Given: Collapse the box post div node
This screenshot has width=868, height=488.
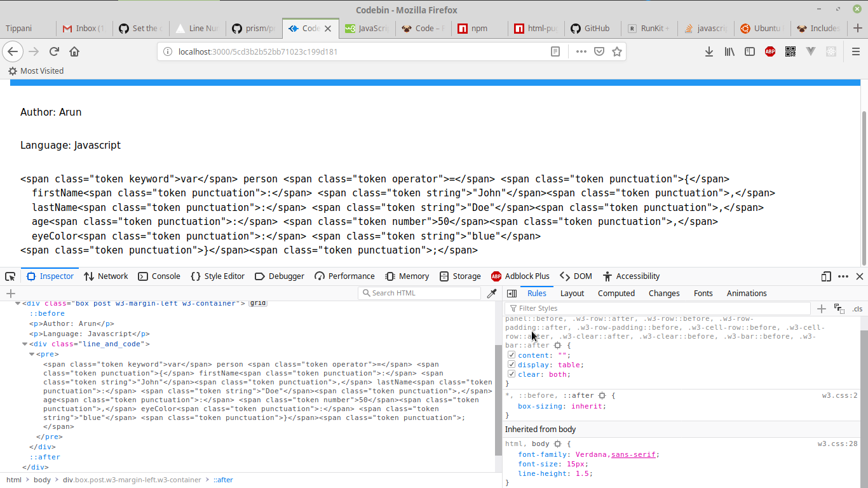Looking at the screenshot, I should (17, 304).
